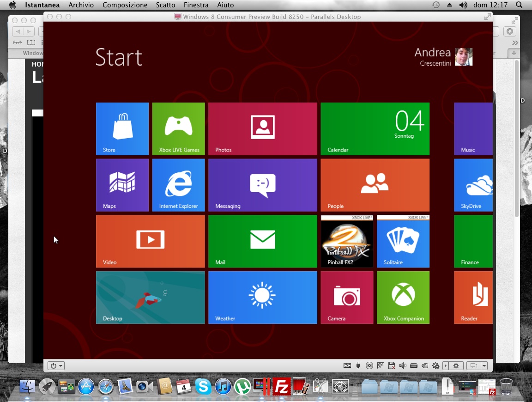This screenshot has width=532, height=402.
Task: Click the eject icon in the menu bar
Action: (x=449, y=5)
